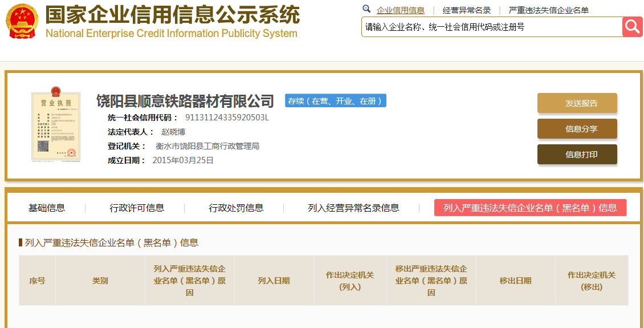This screenshot has height=328, width=644.
Task: Select the 经营异常名录 search tab
Action: tap(467, 10)
